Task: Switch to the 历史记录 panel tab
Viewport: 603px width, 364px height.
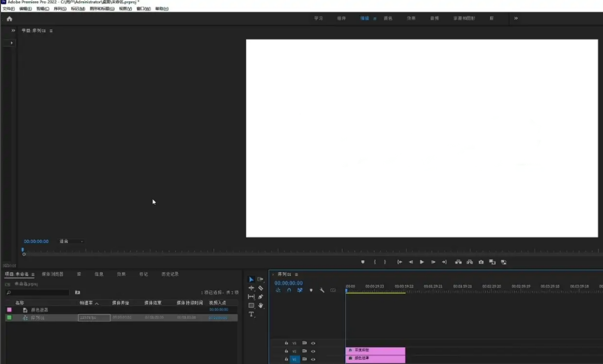Action: (x=170, y=274)
